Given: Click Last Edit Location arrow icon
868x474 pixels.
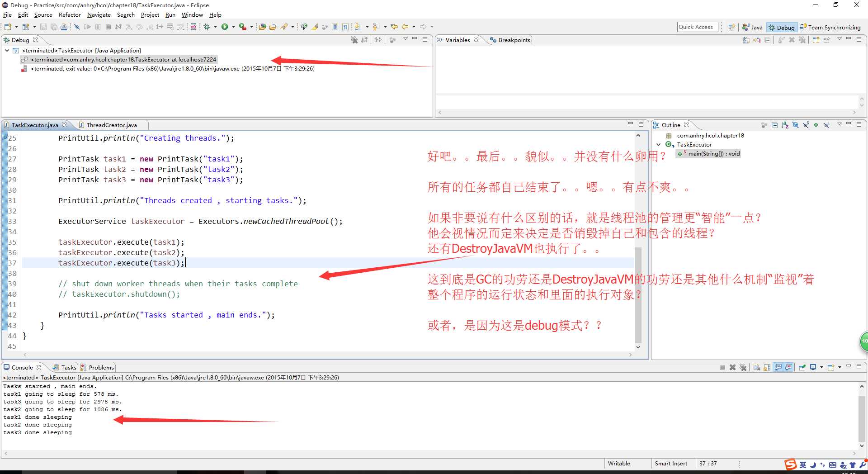Looking at the screenshot, I should click(x=394, y=27).
